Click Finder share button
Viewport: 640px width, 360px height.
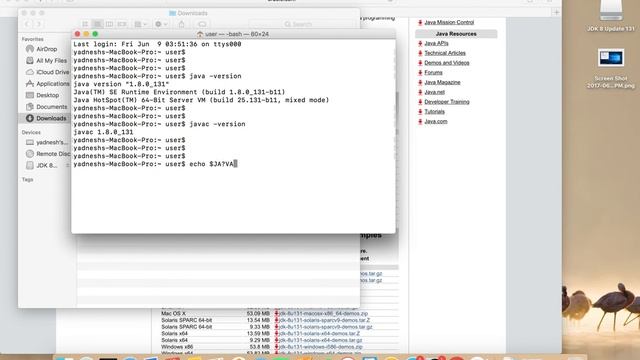click(182, 24)
